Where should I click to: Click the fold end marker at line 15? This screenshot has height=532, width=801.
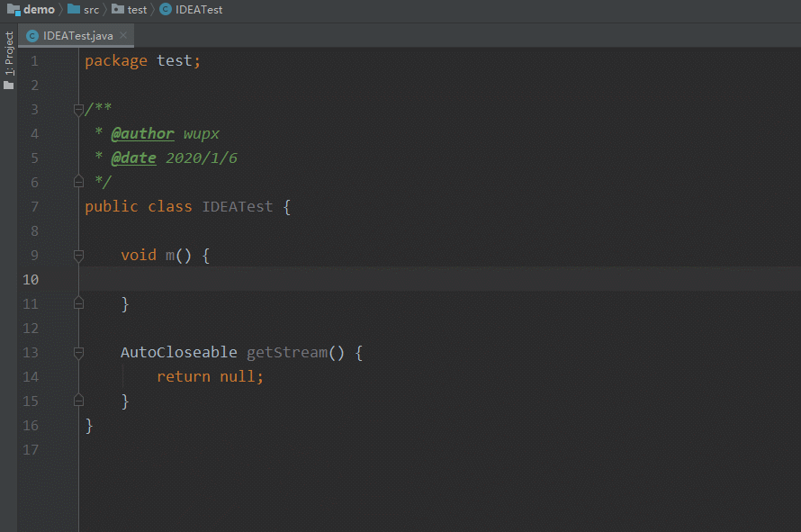click(x=78, y=401)
